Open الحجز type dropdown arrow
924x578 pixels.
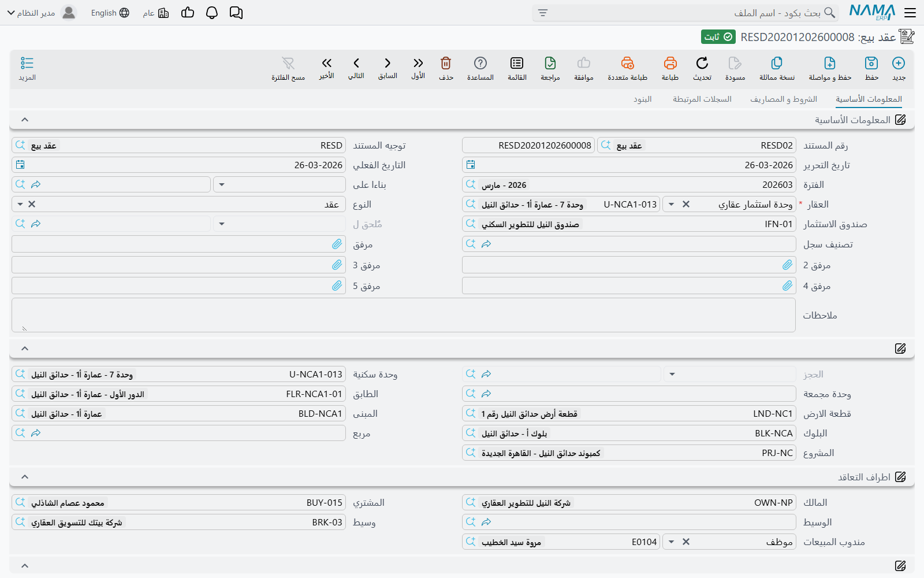pos(672,375)
